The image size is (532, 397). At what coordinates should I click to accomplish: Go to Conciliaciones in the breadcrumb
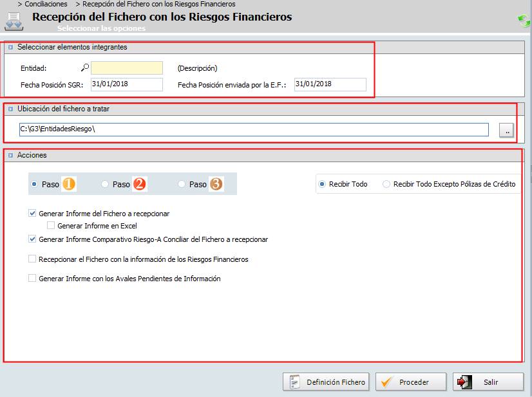pos(46,4)
